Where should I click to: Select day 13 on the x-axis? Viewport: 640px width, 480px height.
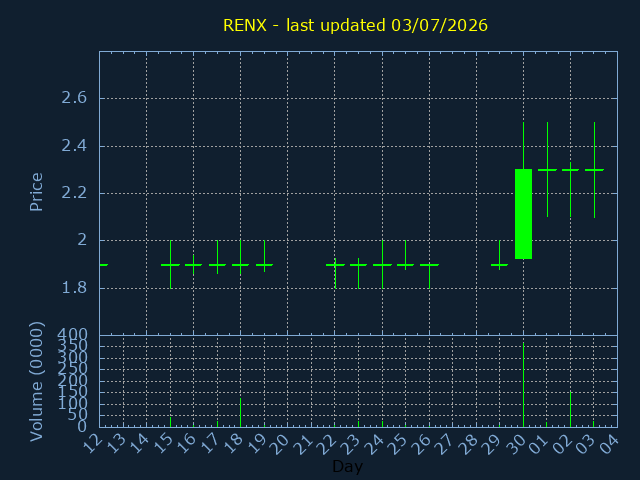point(118,444)
